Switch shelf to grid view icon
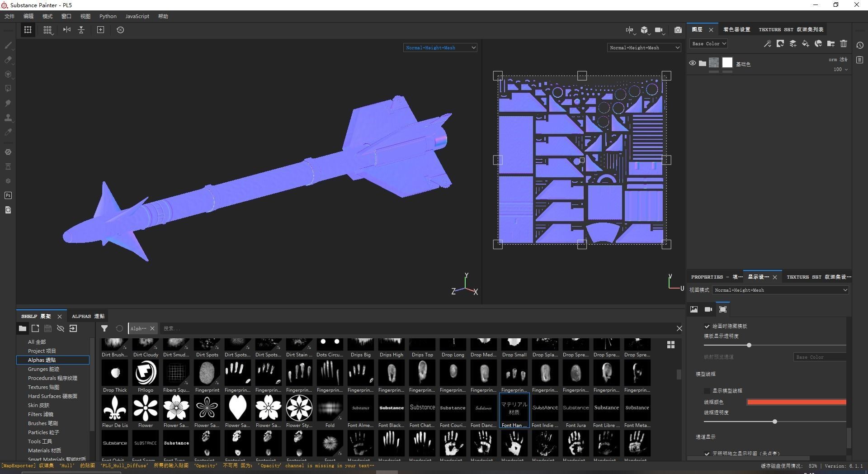The image size is (868, 474). (671, 345)
